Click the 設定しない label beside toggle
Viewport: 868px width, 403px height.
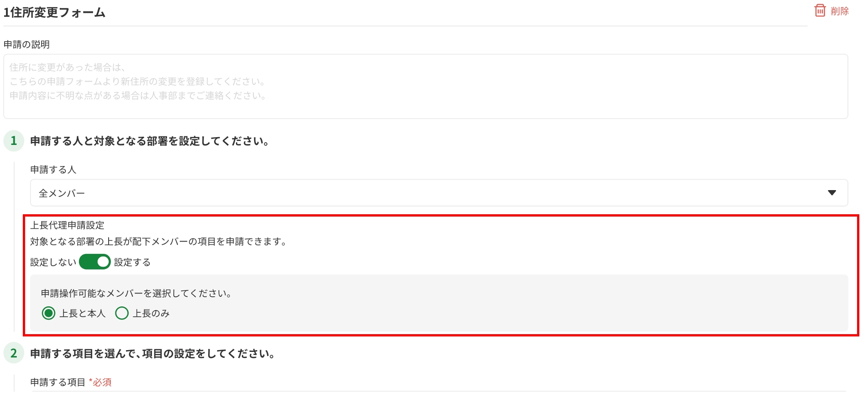coord(53,262)
